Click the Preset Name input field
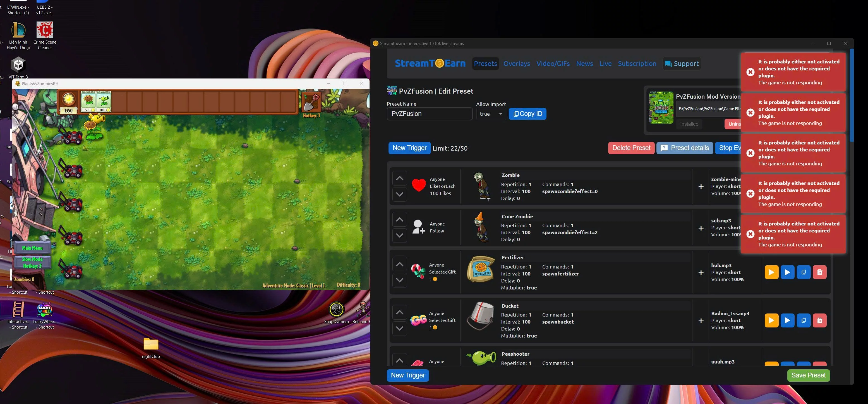Screen dimensions: 868x404 pos(429,114)
